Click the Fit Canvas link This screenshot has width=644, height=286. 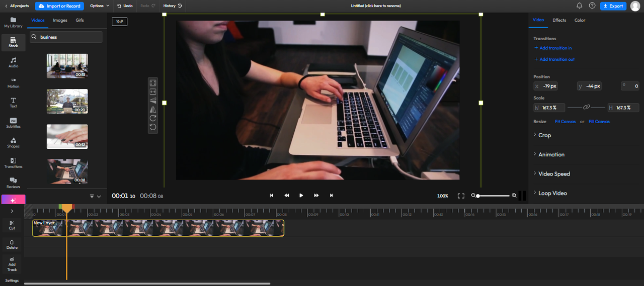tap(565, 122)
